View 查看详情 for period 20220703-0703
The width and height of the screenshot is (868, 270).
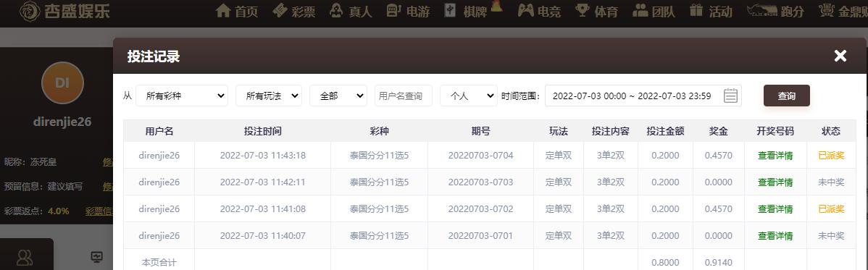tap(775, 182)
